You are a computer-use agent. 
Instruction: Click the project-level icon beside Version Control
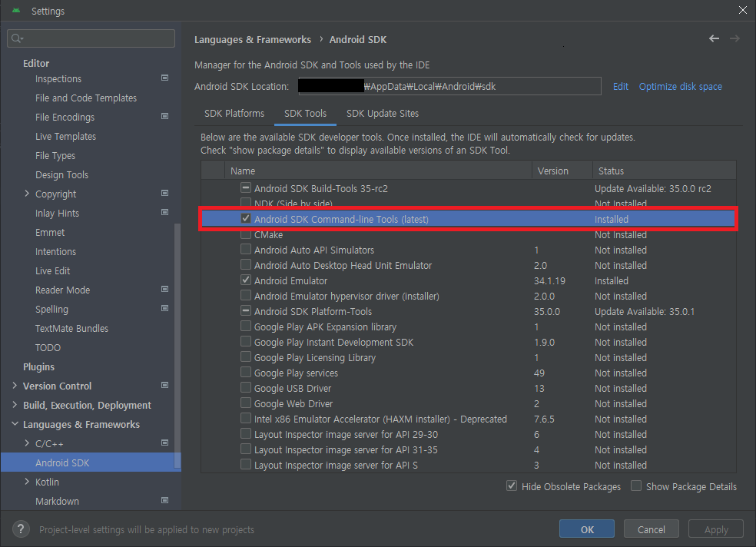165,385
